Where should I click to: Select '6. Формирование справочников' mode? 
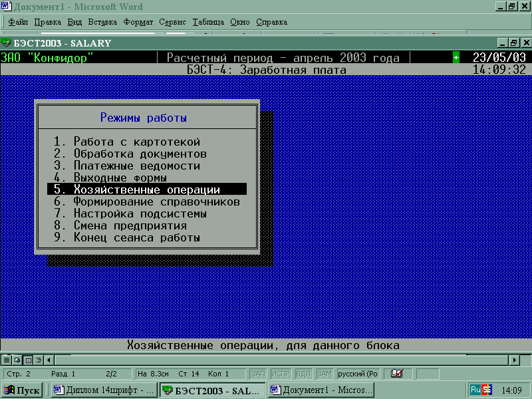147,201
